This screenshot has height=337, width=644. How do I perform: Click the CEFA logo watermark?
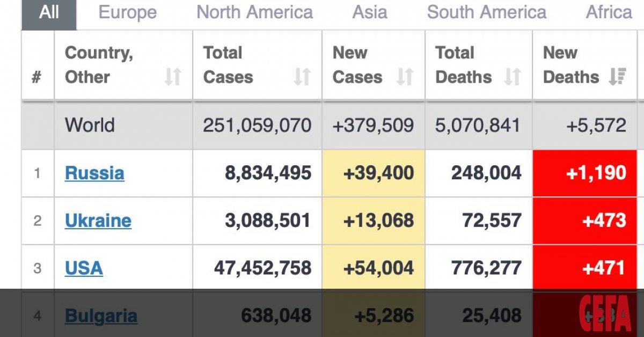click(604, 314)
